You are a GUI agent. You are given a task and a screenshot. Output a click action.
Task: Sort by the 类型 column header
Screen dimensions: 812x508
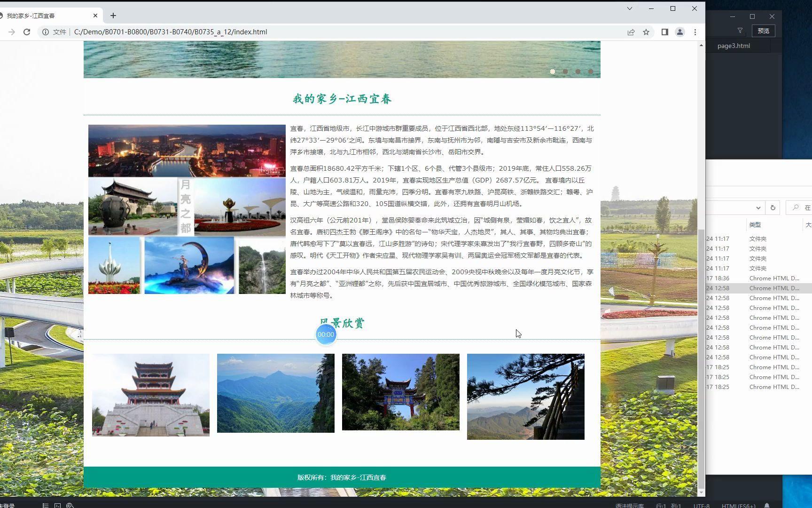(755, 225)
